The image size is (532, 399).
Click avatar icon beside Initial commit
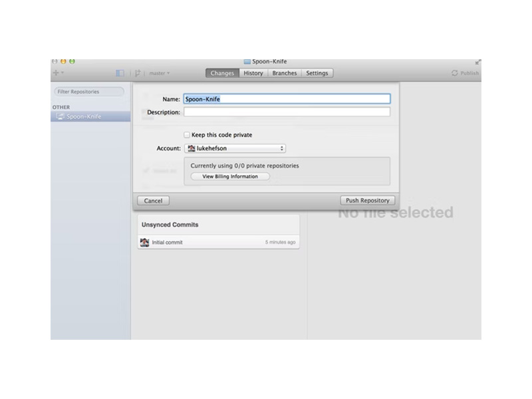tap(144, 242)
